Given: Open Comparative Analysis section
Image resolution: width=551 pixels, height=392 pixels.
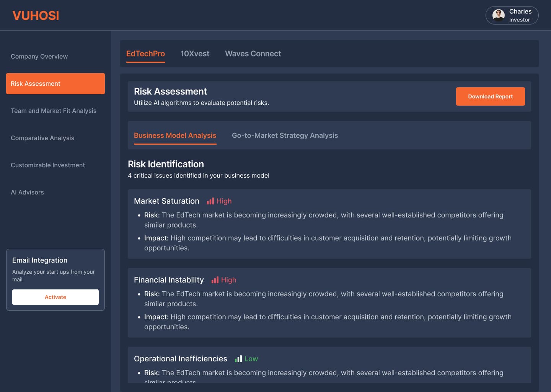Looking at the screenshot, I should pos(42,138).
